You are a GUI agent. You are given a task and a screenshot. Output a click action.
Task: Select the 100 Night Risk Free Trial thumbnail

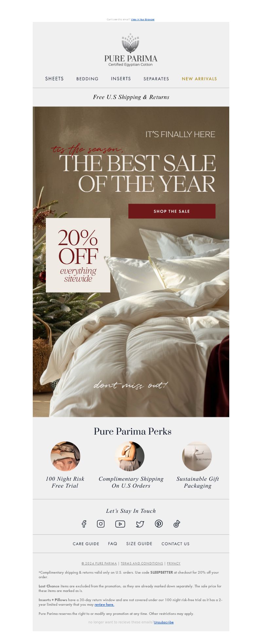click(65, 456)
